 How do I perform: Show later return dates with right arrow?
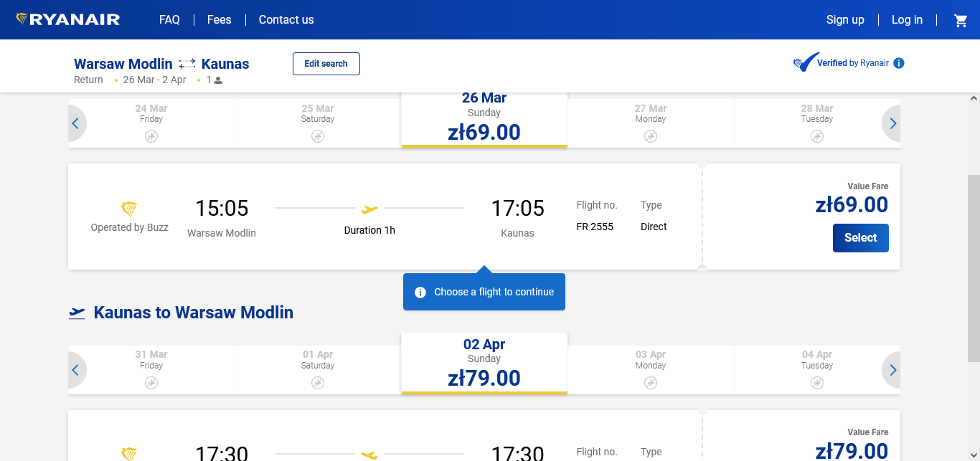pyautogui.click(x=892, y=370)
